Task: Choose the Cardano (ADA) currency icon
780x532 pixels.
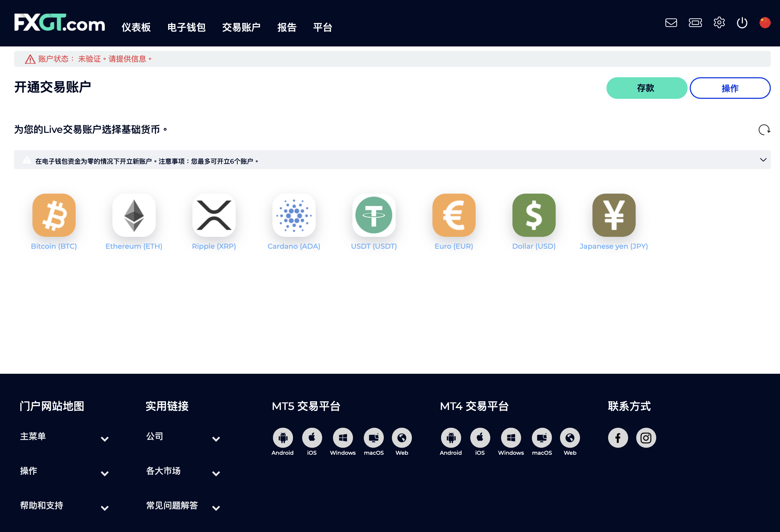Action: [294, 215]
